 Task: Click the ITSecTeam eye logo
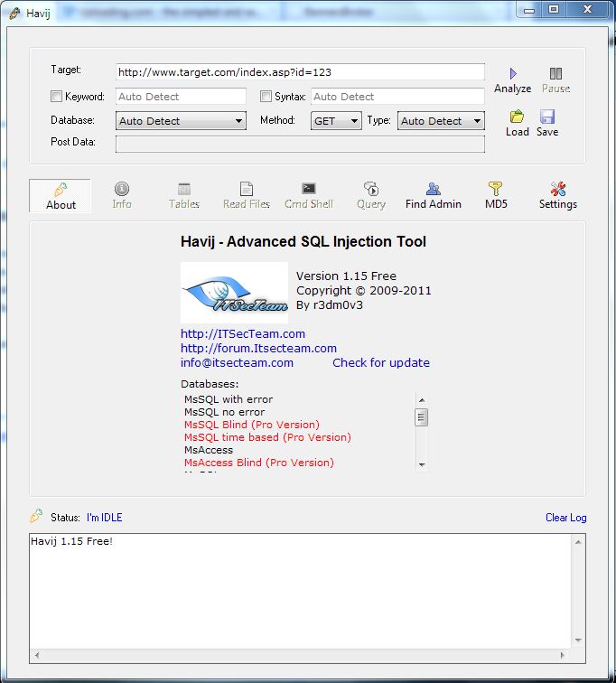[x=234, y=293]
